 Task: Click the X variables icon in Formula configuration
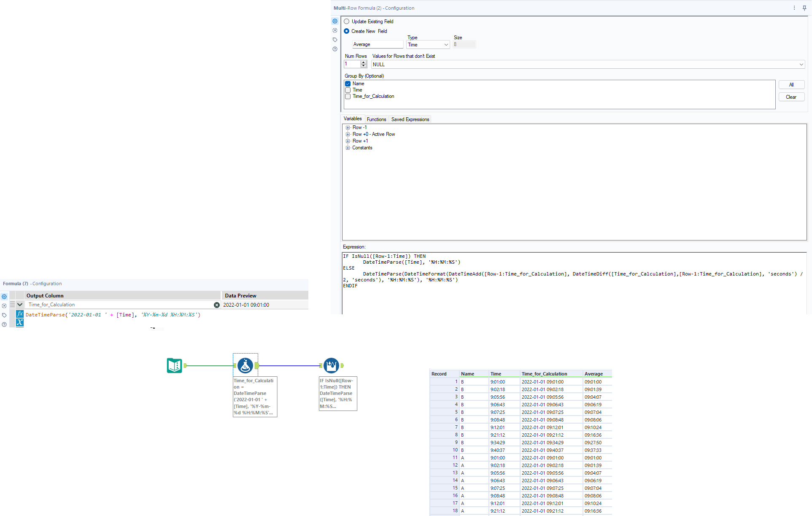20,323
